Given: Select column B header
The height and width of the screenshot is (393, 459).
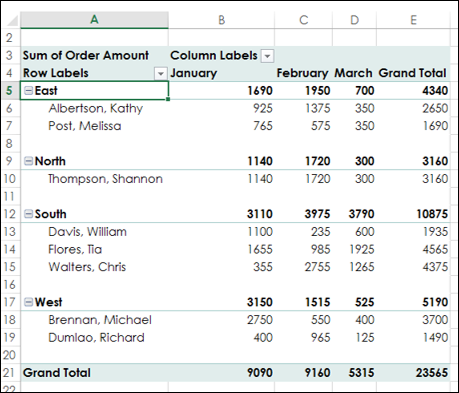Looking at the screenshot, I should [x=221, y=20].
